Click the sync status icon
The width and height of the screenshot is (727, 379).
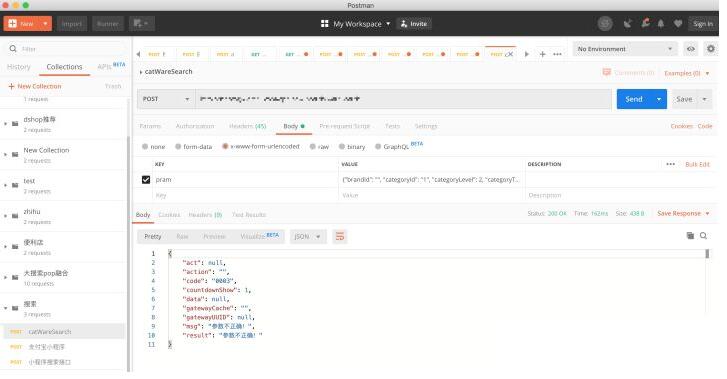(605, 24)
